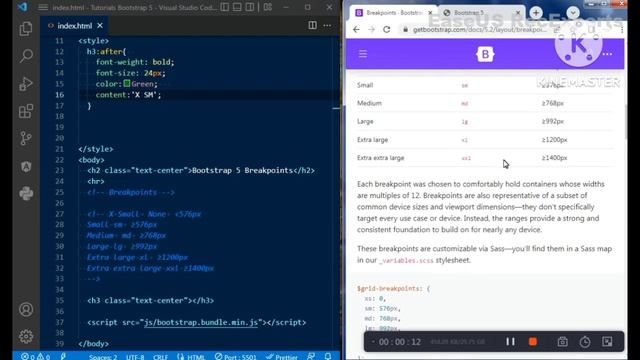Viewport: 640px width, 360px height.
Task: Reload the Bootstrap docs page
Action: 387,29
